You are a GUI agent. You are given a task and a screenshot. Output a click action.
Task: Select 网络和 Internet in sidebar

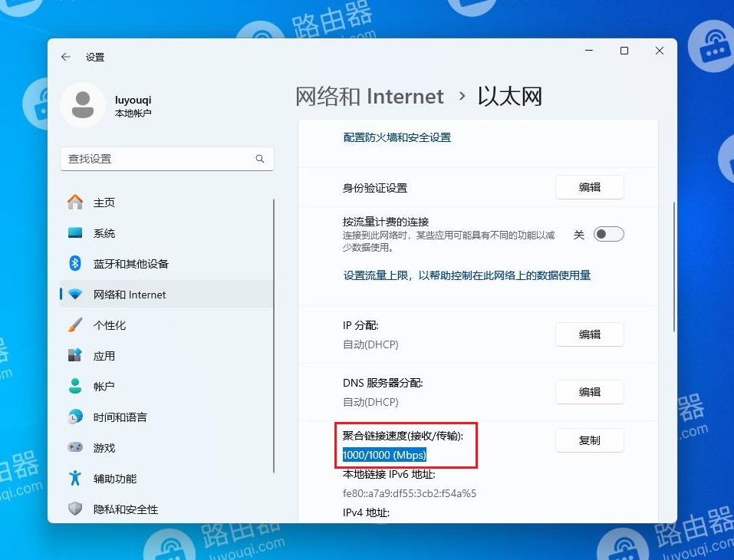166,294
